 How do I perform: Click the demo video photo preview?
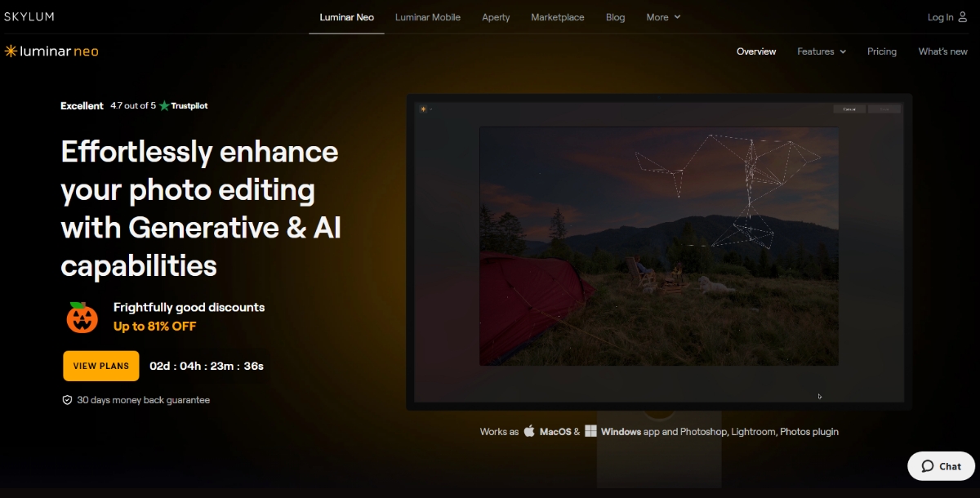pos(659,246)
